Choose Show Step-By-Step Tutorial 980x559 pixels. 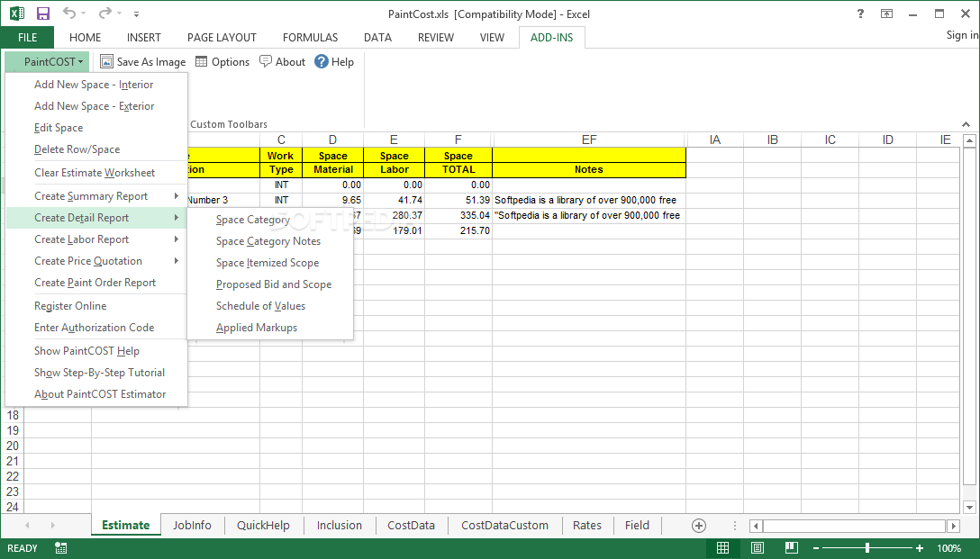[96, 373]
